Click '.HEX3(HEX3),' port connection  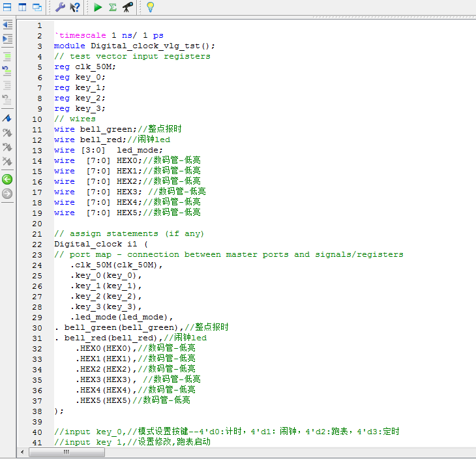point(106,379)
